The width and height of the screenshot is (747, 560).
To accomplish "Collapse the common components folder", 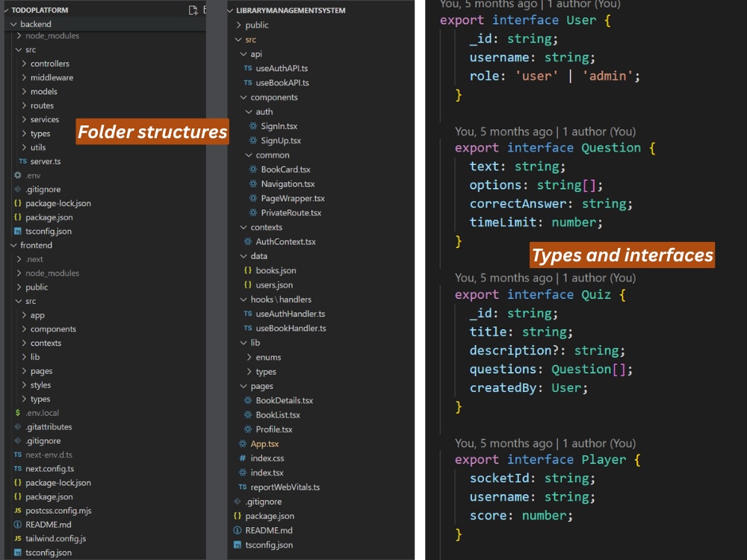I will [249, 155].
